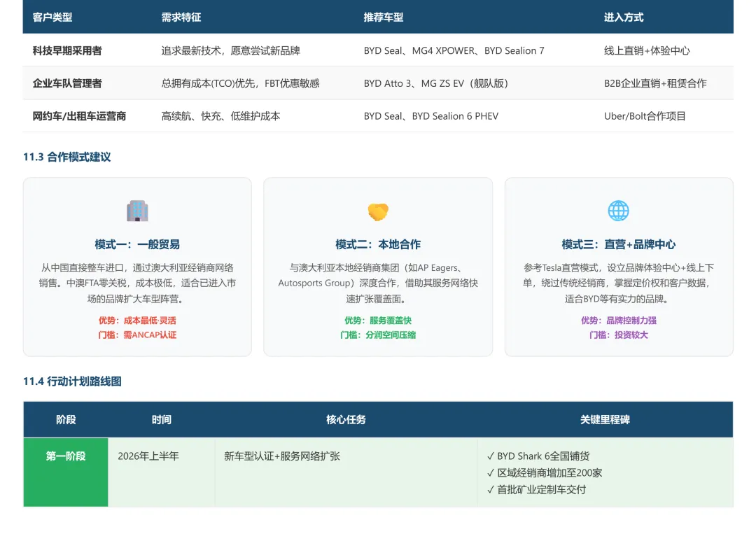Click the green "优势：服务覆盖快" text

[x=378, y=320]
